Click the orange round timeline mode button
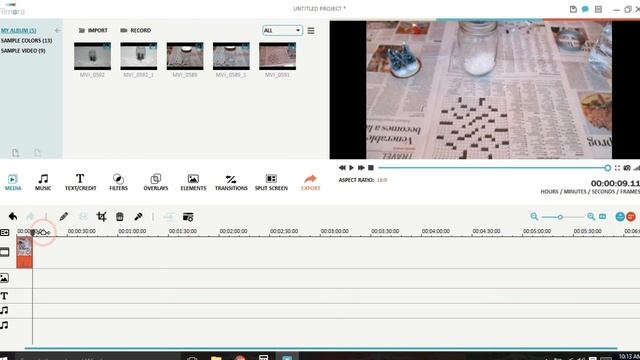 click(631, 216)
